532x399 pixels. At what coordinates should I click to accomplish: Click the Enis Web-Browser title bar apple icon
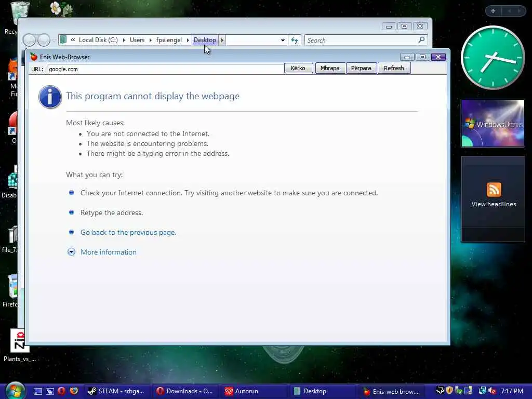[x=34, y=57]
